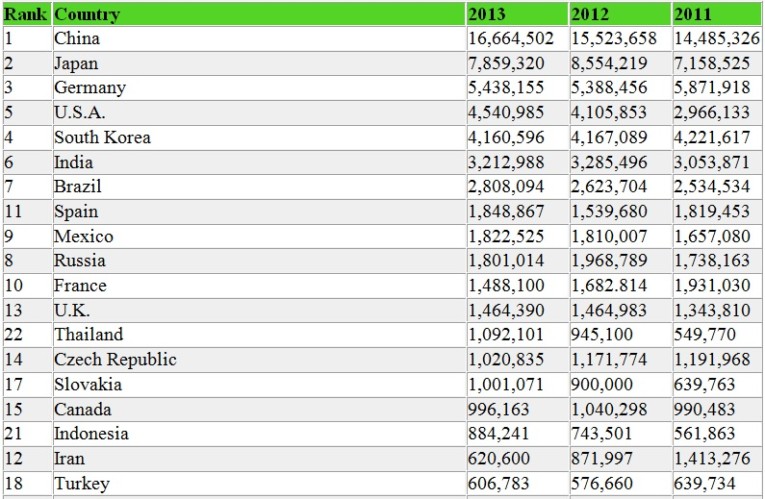765x499 pixels.
Task: Select the China country cell
Action: point(77,39)
